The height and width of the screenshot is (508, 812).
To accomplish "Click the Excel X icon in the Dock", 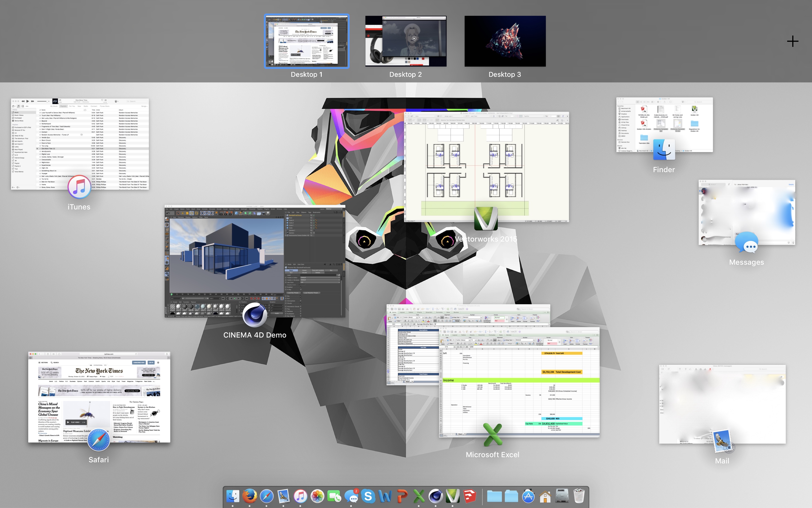I will [x=419, y=496].
